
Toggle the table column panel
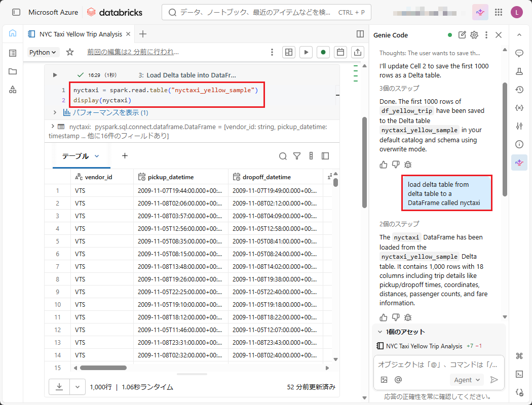[x=325, y=156]
